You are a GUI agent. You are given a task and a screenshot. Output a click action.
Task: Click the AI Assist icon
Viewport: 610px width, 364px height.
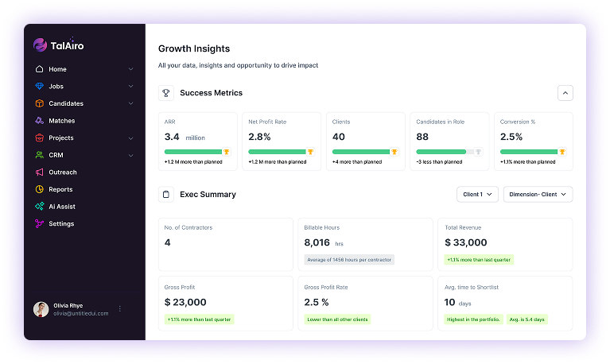point(40,207)
